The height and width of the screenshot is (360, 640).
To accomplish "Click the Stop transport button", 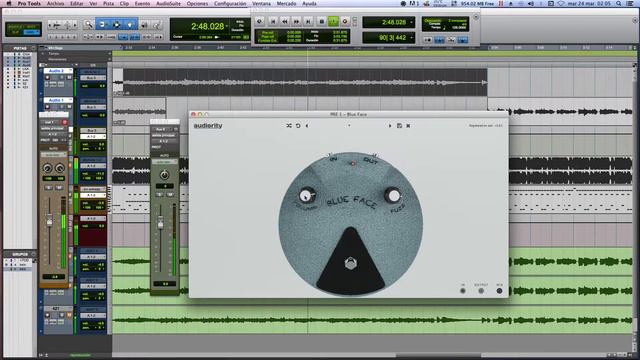I will pos(322,22).
